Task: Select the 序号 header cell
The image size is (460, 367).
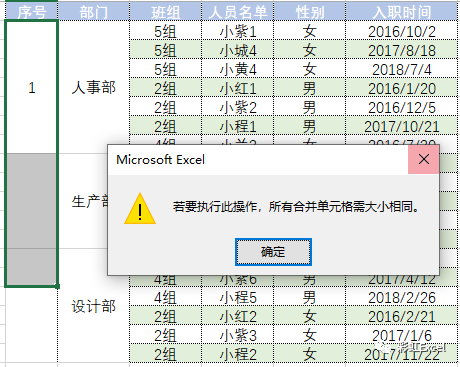Action: [32, 11]
